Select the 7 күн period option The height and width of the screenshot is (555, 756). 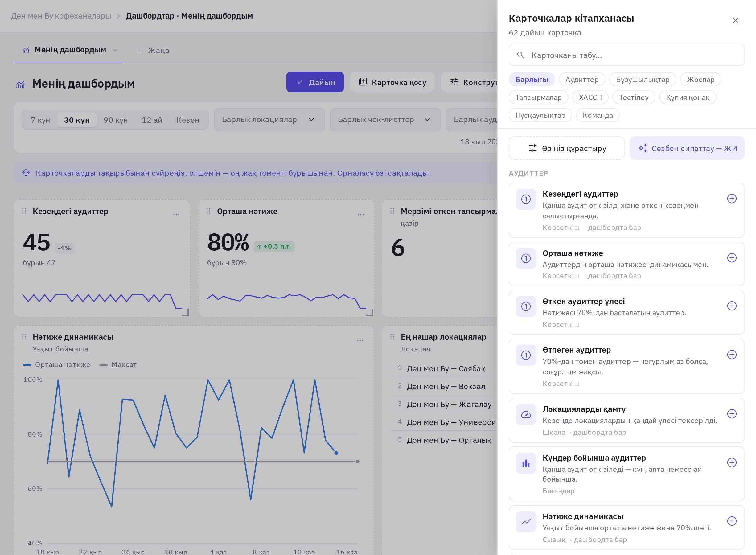(40, 120)
